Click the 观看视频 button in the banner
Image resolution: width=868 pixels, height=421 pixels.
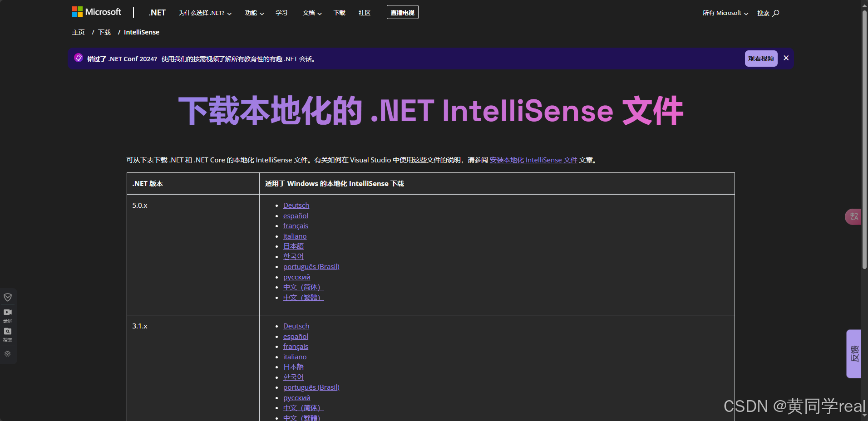[760, 59]
